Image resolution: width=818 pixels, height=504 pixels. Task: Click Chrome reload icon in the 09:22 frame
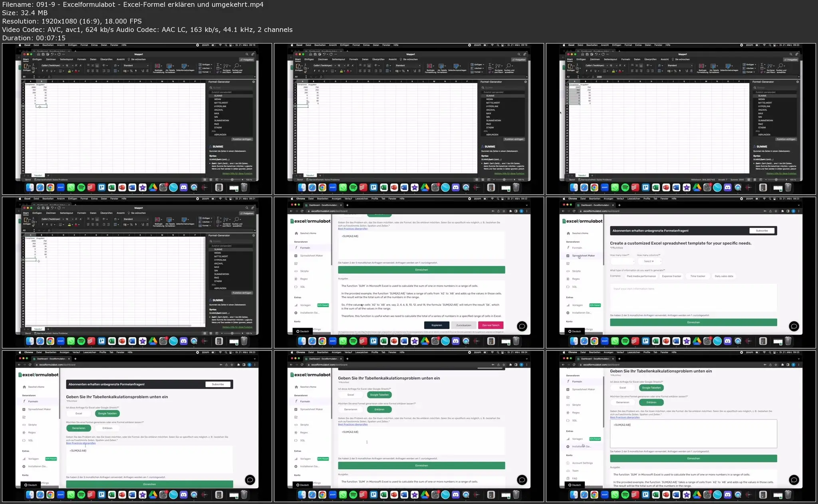[x=302, y=211]
